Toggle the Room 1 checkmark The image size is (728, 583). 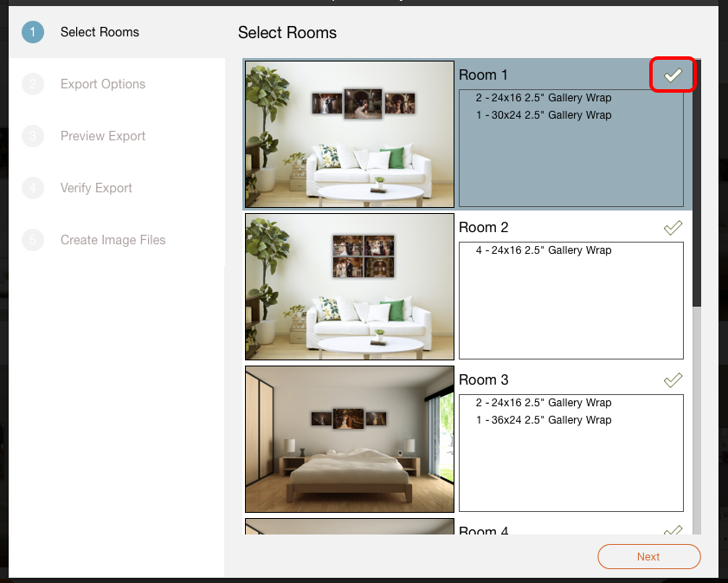coord(673,74)
